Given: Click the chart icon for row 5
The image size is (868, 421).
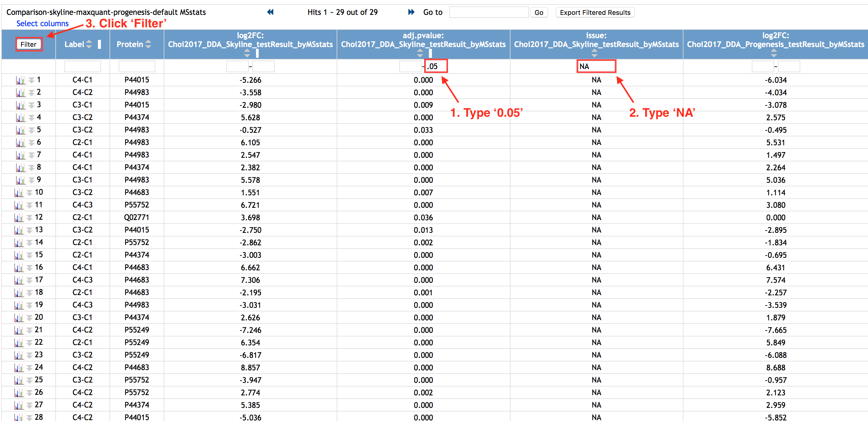Looking at the screenshot, I should (20, 130).
